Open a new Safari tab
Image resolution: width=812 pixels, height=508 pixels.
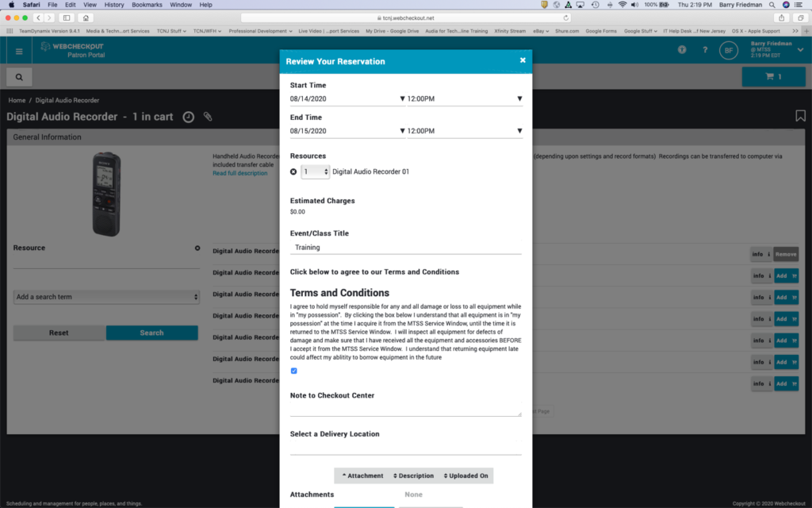(x=806, y=31)
